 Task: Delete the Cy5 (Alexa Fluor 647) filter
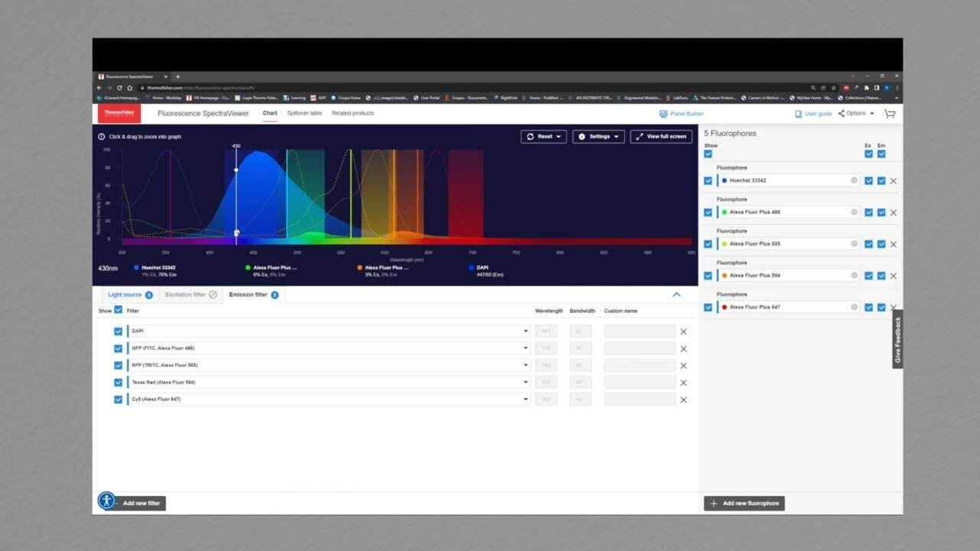[x=684, y=399]
